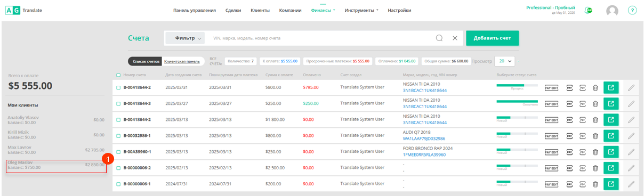The height and width of the screenshot is (196, 644).
Task: Click PAY icon for invoice B-00032986-1
Action: (569, 136)
